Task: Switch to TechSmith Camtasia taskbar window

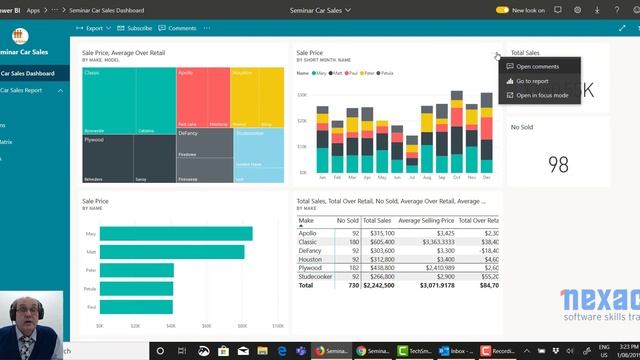Action: pyautogui.click(x=414, y=351)
